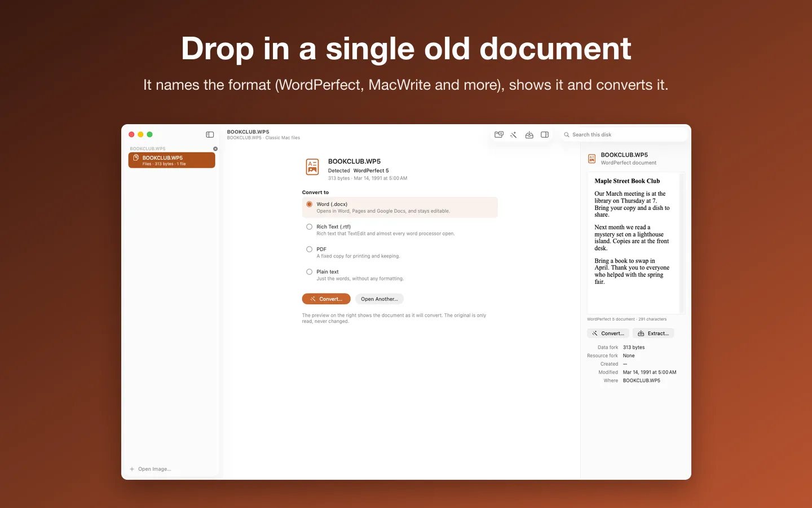Toggle the left sidebar panel icon
This screenshot has height=508, width=812.
(210, 134)
